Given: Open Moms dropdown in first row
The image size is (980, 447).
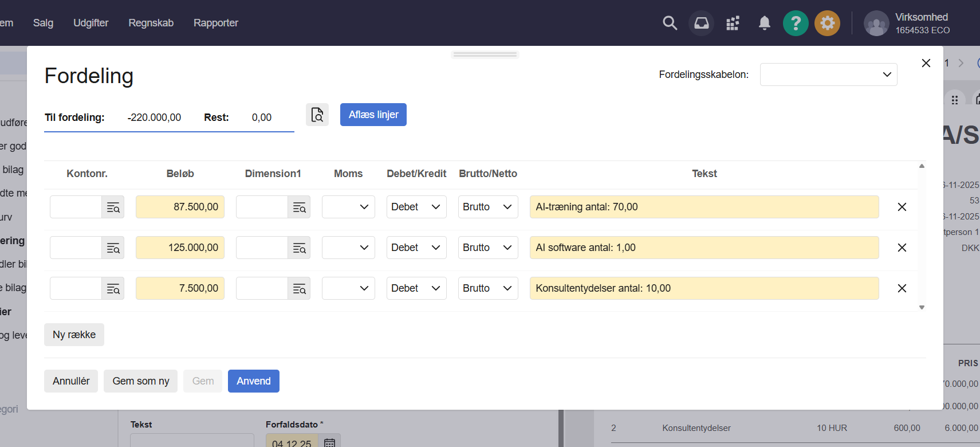Looking at the screenshot, I should click(348, 207).
